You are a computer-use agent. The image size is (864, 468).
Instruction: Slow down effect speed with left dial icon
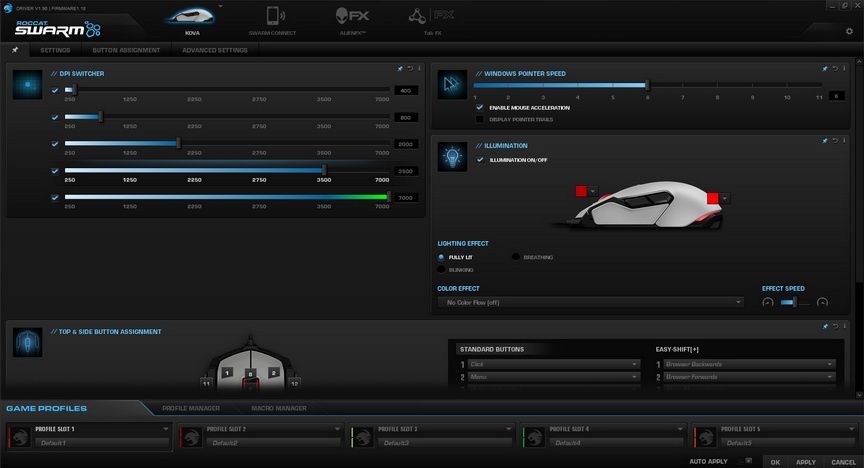coord(768,302)
